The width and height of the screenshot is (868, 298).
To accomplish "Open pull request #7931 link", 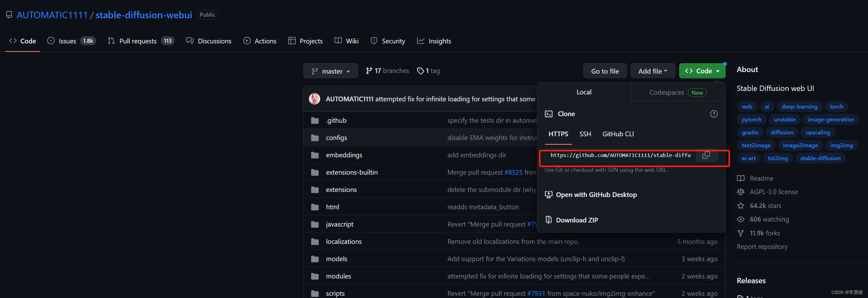I will coord(536,294).
